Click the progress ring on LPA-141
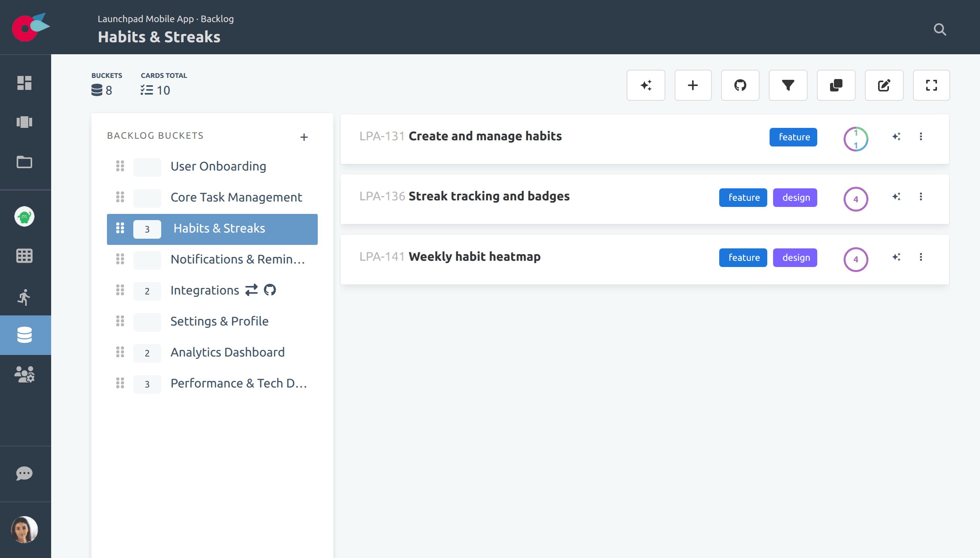980x558 pixels. click(856, 259)
